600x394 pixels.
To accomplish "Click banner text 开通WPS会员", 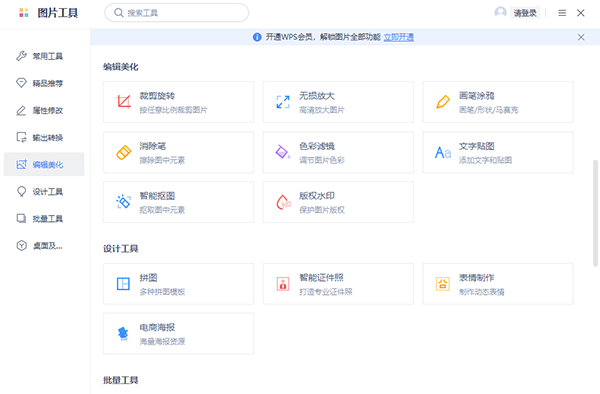I will coord(289,37).
